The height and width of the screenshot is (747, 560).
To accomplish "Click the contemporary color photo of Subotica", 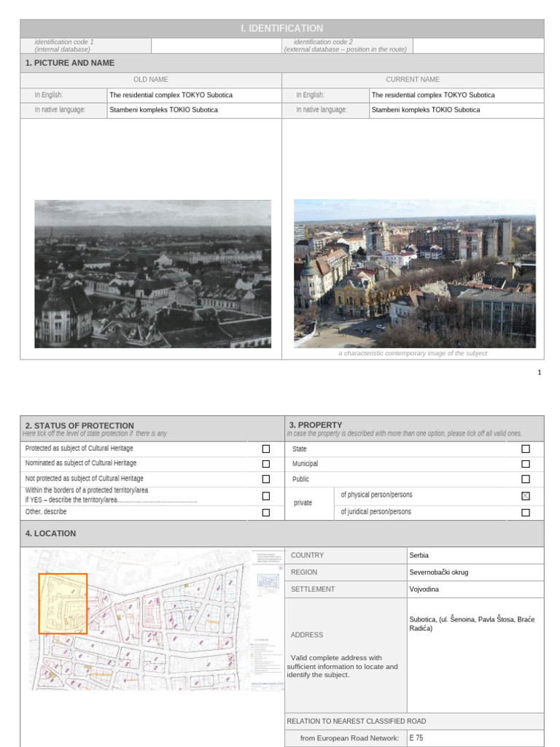I will click(415, 274).
